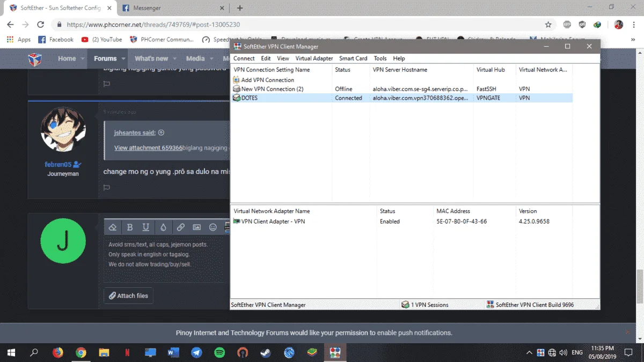
Task: Open the YouTube bookmark
Action: [101, 39]
